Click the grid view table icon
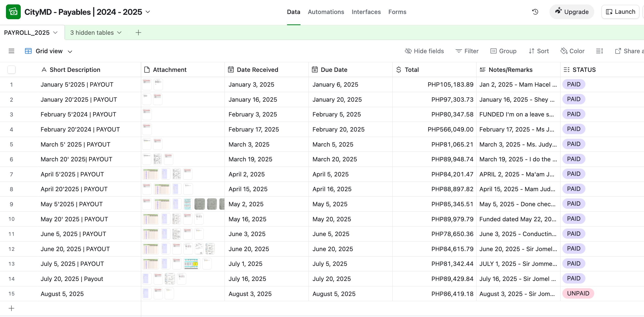644x317 pixels. 28,51
